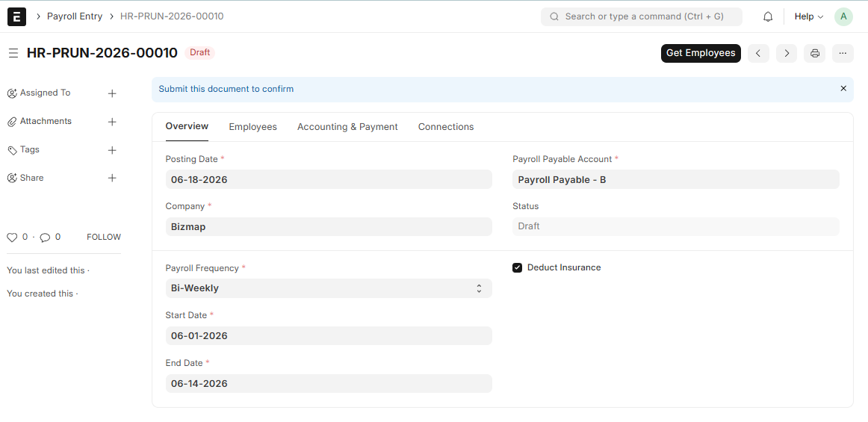868x422 pixels.
Task: Open comments speech bubble icon
Action: (x=46, y=237)
